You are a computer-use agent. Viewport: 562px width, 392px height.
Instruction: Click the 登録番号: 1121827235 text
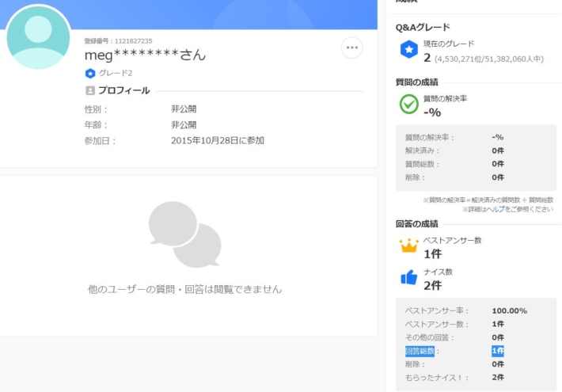[118, 41]
